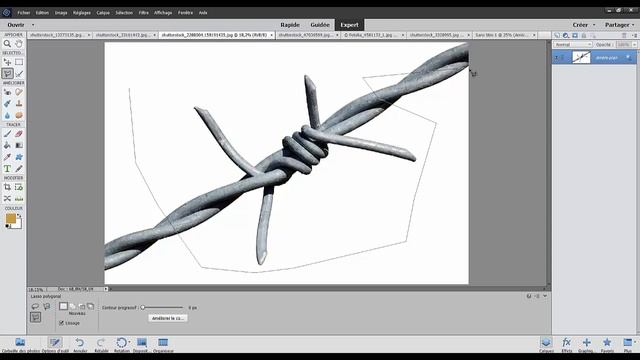Select the Sponge tool

pos(19,115)
